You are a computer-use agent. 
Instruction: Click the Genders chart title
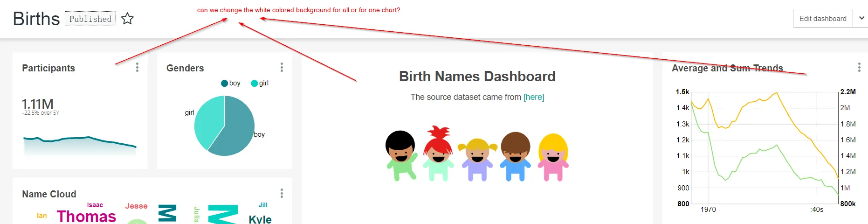pyautogui.click(x=185, y=68)
